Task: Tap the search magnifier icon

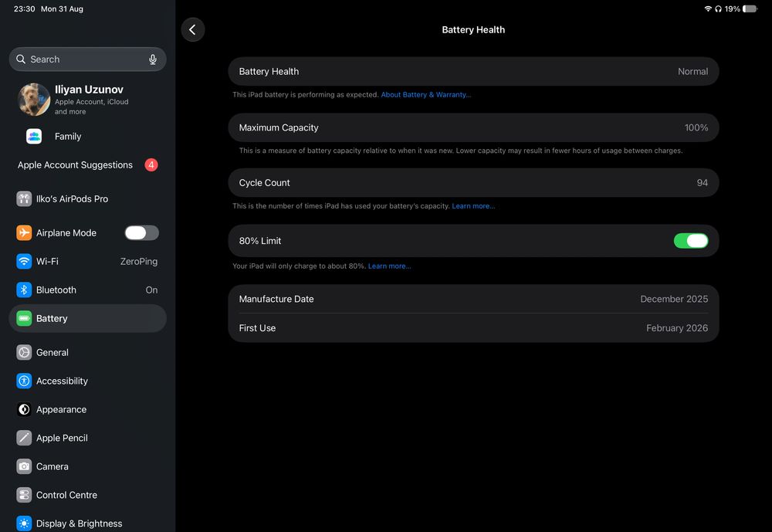Action: [21, 59]
